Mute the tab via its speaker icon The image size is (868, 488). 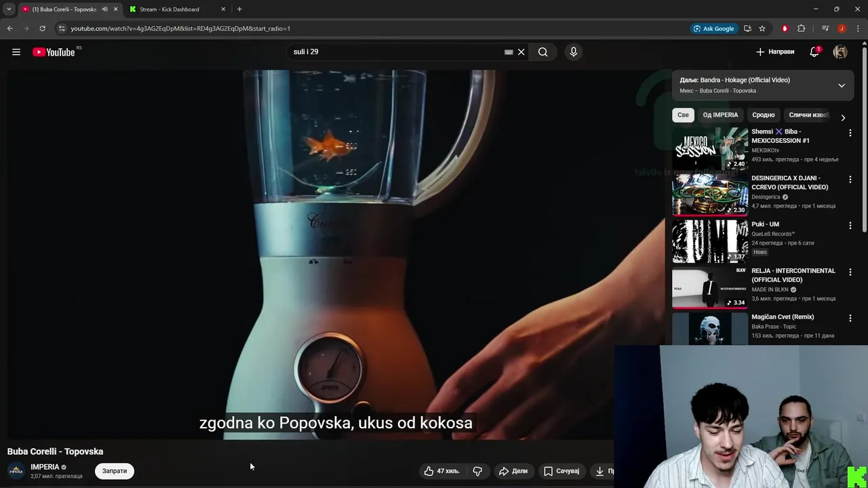pyautogui.click(x=104, y=9)
